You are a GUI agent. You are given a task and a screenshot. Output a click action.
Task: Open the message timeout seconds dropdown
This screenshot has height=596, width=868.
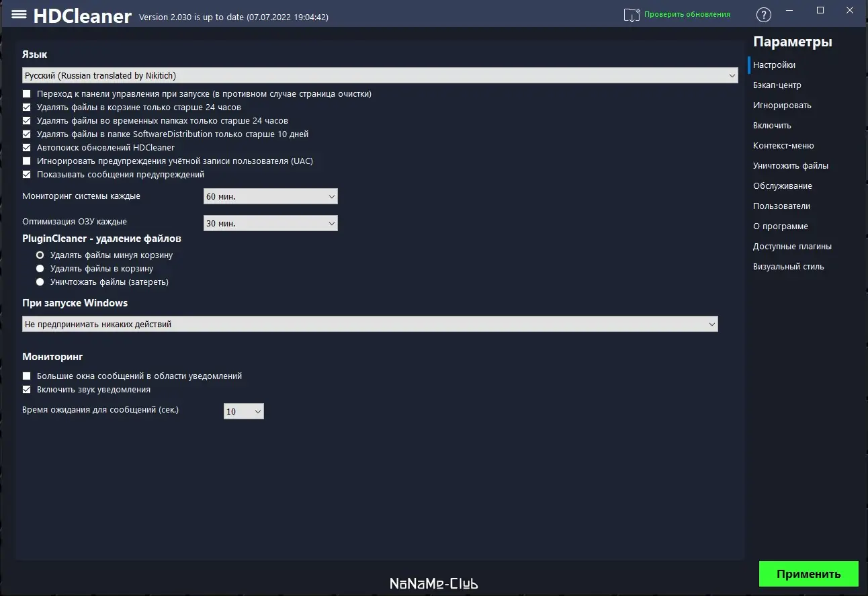click(244, 411)
